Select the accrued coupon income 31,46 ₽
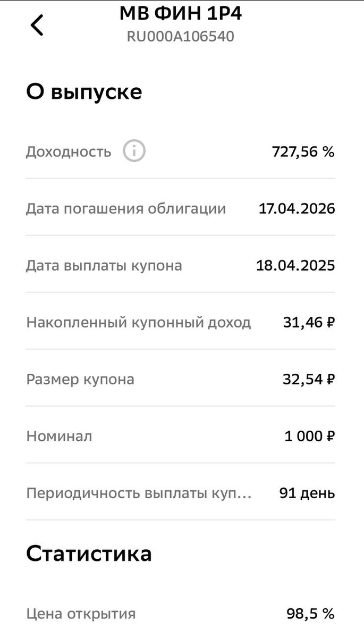This screenshot has width=364, height=638. (310, 322)
